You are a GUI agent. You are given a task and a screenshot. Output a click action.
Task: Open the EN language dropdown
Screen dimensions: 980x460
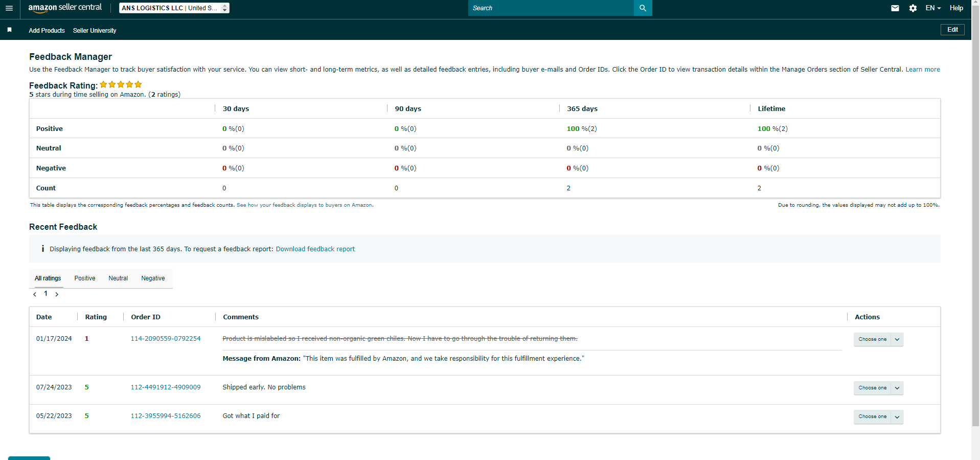click(933, 8)
